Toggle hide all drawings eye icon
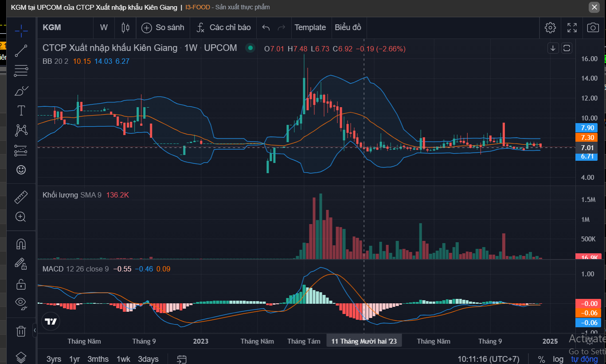 click(21, 303)
